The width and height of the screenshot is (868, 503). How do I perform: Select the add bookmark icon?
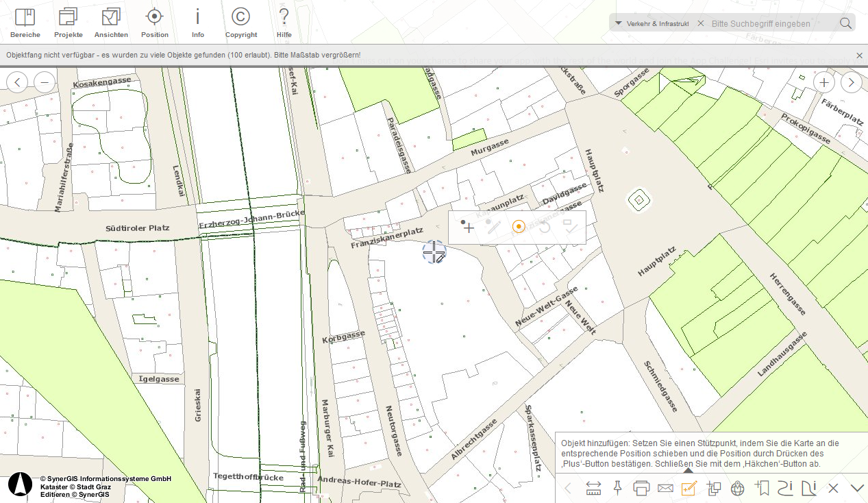click(x=761, y=488)
